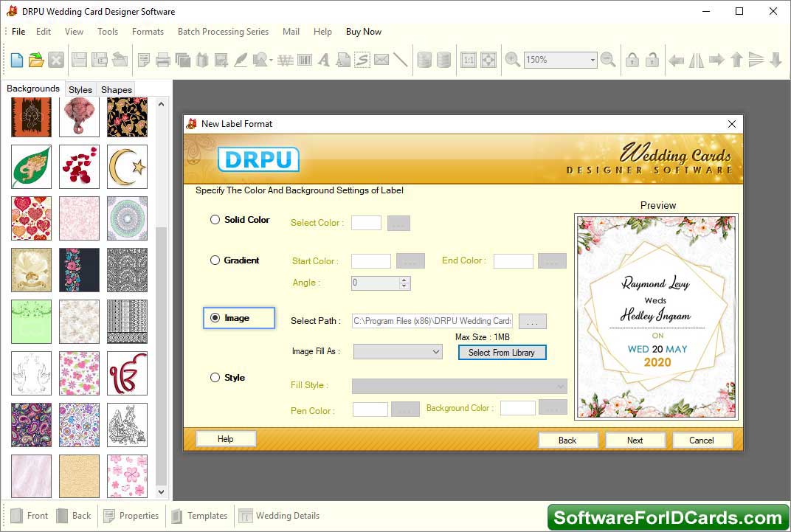791x532 pixels.
Task: Click the up arrow toolbar icon
Action: tap(736, 60)
